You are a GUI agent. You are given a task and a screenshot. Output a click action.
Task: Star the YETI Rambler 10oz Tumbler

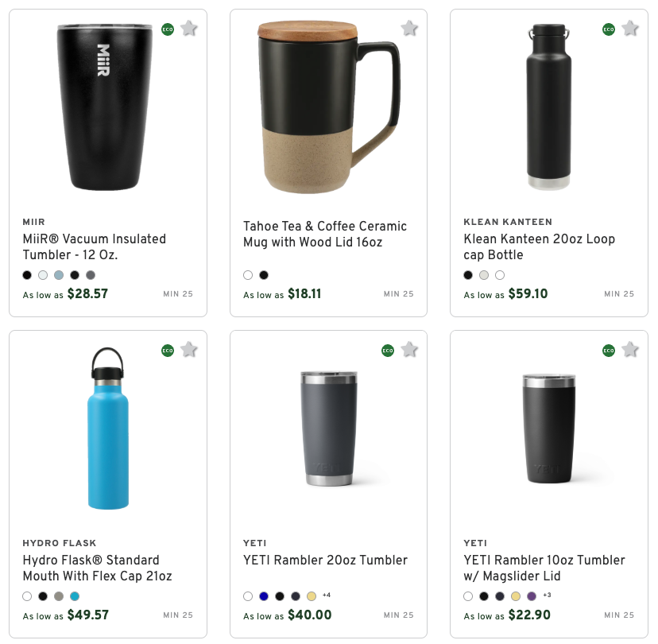click(629, 350)
